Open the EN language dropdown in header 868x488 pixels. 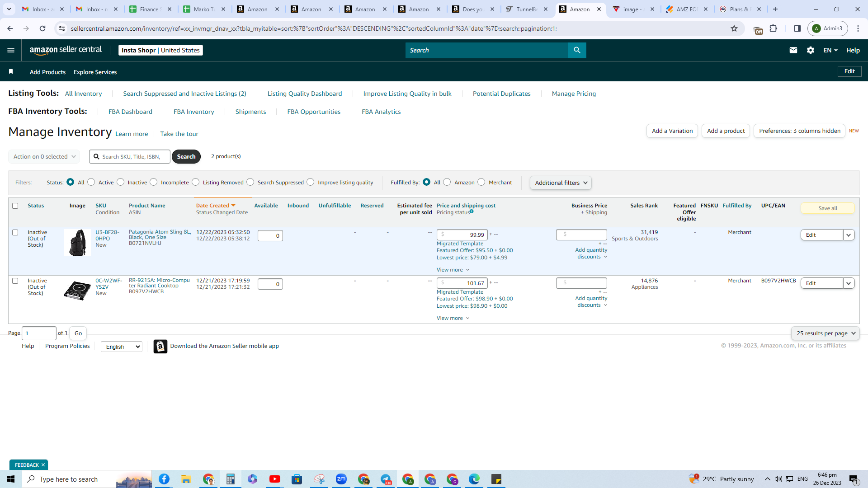tap(830, 50)
